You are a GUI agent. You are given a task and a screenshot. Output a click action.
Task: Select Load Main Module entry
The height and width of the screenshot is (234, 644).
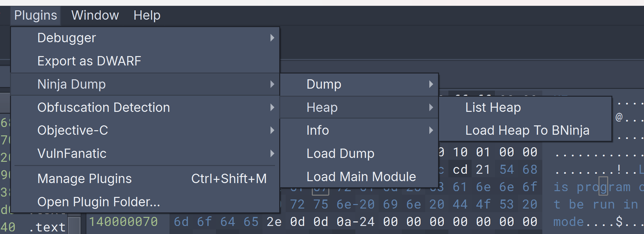[x=359, y=177]
